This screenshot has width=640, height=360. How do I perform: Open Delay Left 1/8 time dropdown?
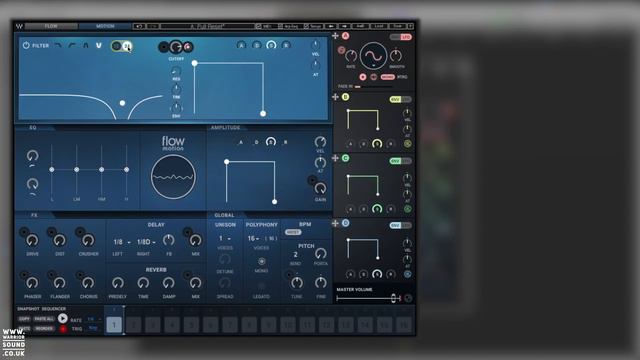pos(122,242)
